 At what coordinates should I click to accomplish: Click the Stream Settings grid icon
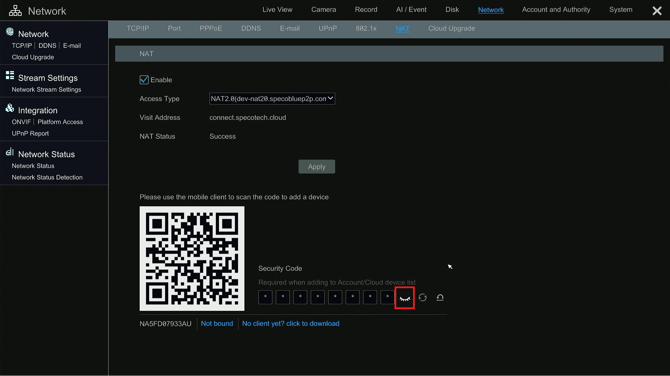10,76
